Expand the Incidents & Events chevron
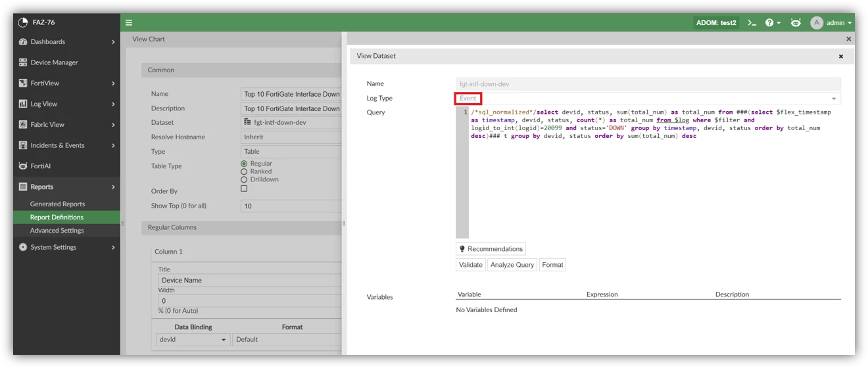 (113, 145)
